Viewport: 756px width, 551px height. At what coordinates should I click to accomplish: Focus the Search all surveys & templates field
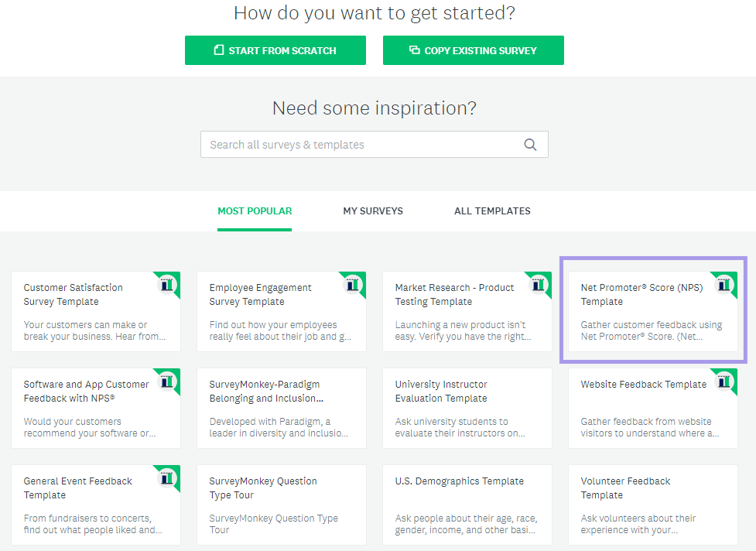[x=375, y=145]
